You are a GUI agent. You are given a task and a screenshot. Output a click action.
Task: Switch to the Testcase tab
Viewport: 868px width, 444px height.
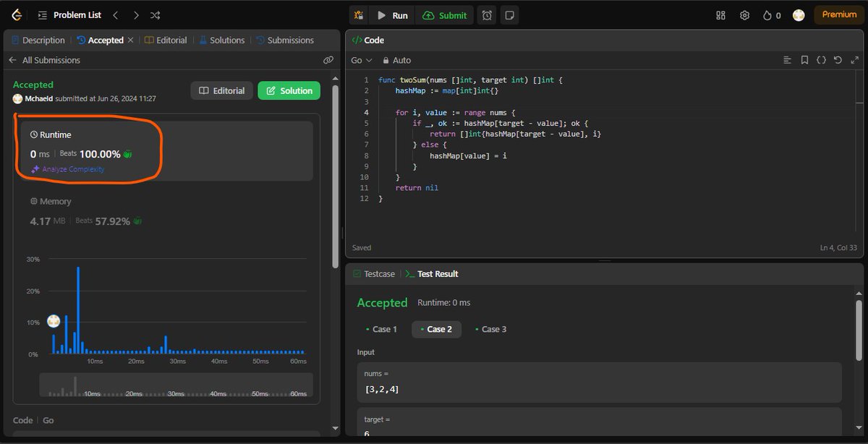coord(374,274)
